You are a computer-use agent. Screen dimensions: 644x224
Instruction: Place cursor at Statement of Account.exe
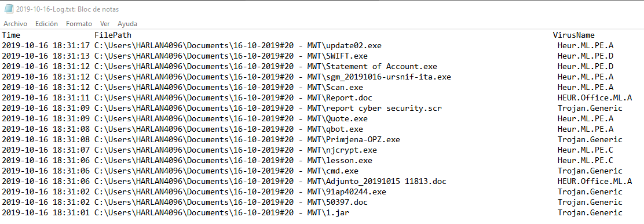tap(381, 66)
